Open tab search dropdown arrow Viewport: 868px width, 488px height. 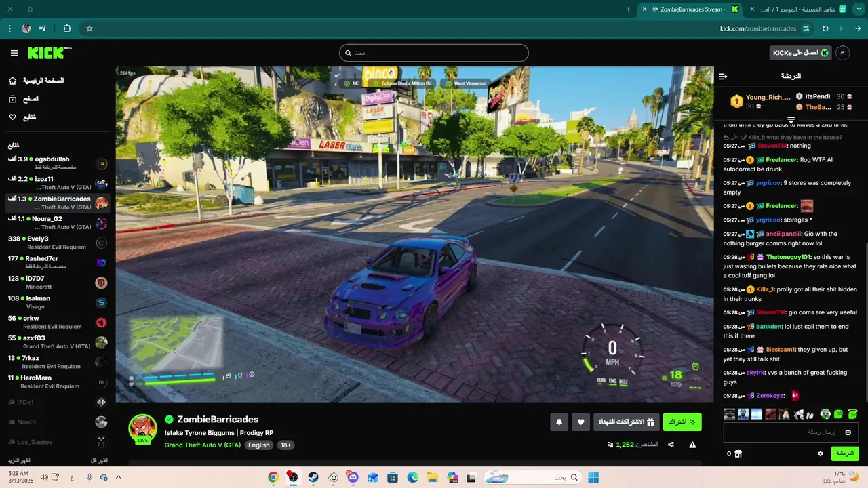click(859, 9)
